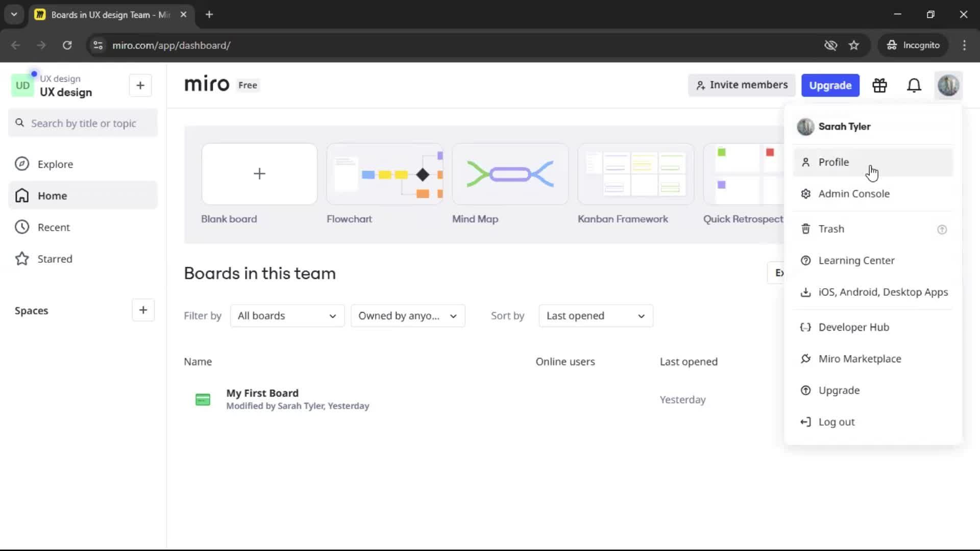Viewport: 980px width, 551px height.
Task: Select Profile from the user menu
Action: [x=873, y=162]
